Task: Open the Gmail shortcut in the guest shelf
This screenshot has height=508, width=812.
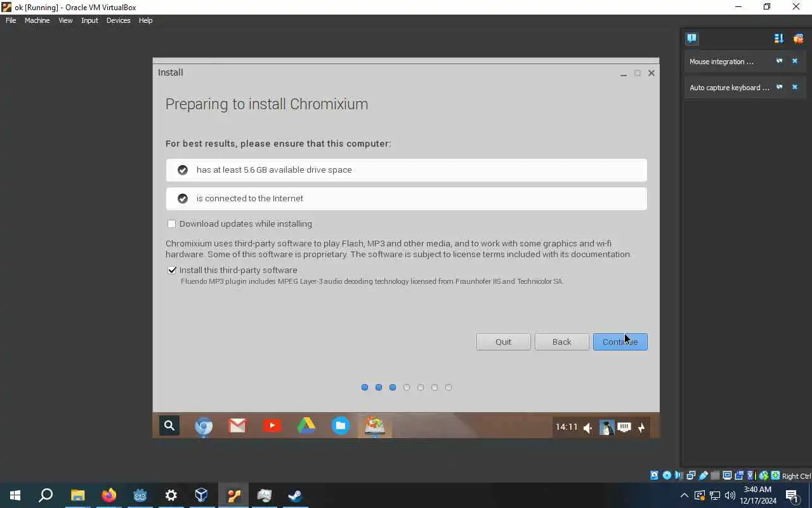Action: pos(237,426)
